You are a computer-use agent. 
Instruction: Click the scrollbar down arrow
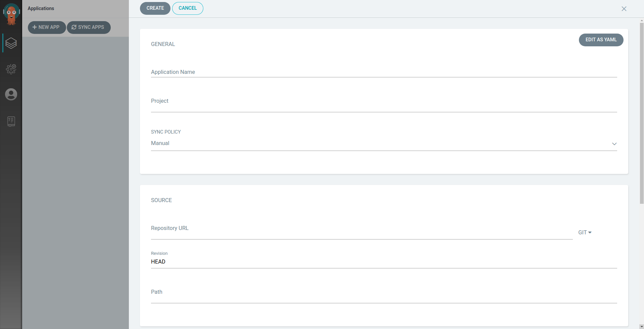(642, 326)
